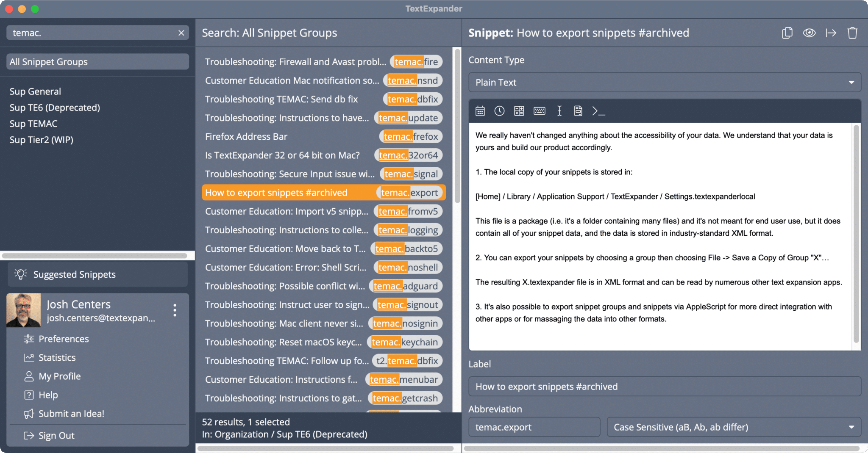Open the time macro tool
Screen dimensions: 868x453
[x=499, y=111]
